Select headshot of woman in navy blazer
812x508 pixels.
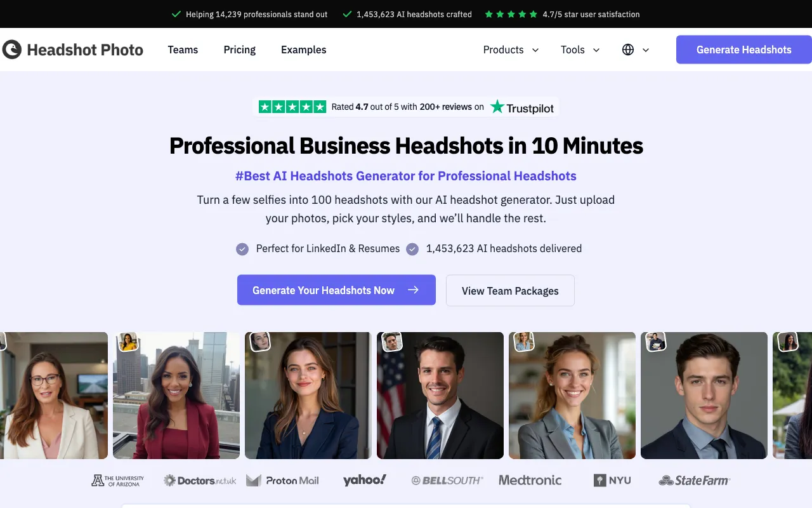click(x=308, y=396)
